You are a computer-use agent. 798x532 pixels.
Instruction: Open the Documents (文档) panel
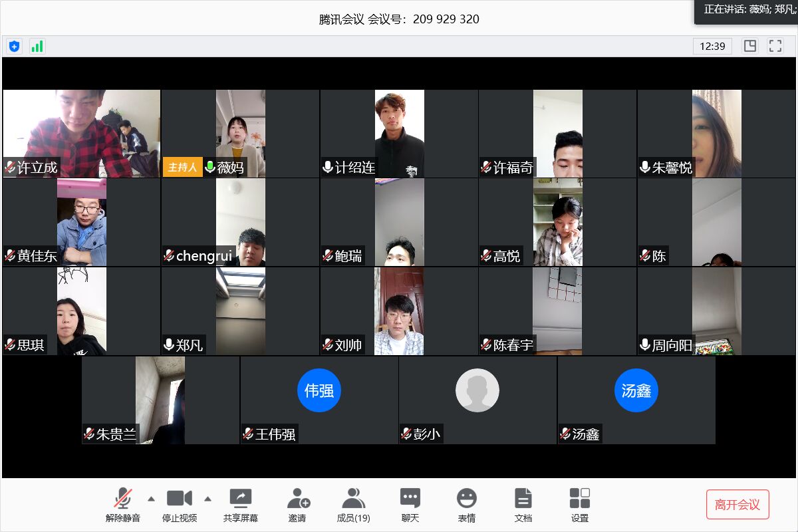click(523, 505)
